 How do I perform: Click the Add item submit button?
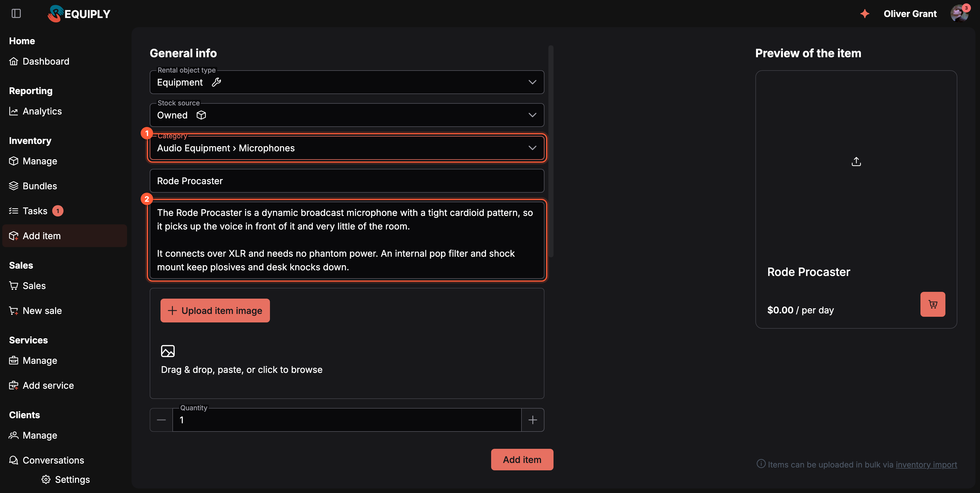[522, 460]
